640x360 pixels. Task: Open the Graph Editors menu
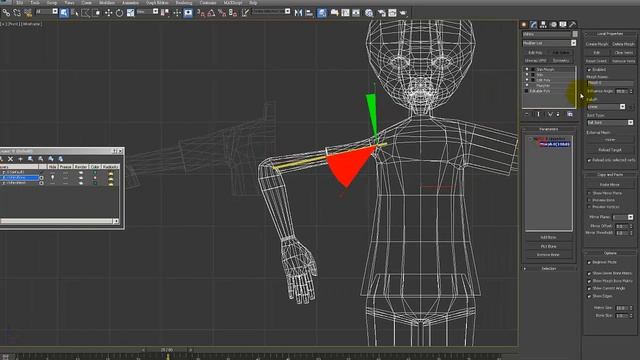(x=157, y=2)
